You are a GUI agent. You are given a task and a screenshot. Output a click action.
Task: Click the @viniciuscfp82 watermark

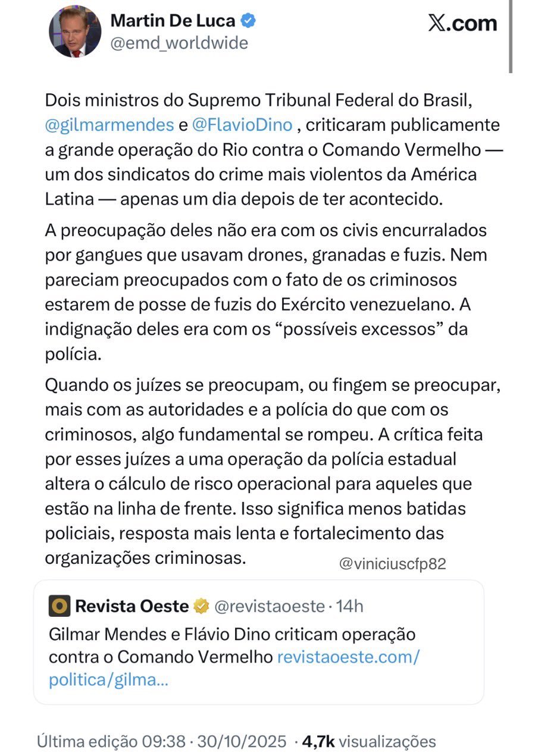pos(392,564)
